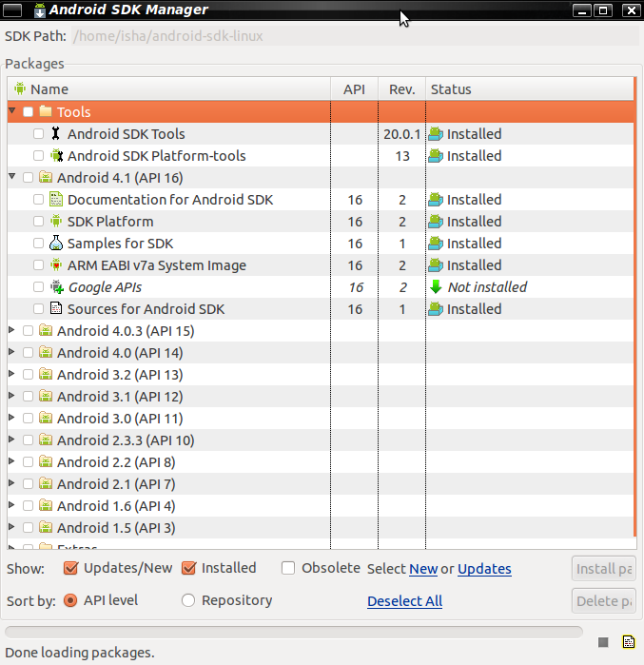Click the gray stop square icon in status bar
Image resolution: width=644 pixels, height=665 pixels.
coord(603,642)
